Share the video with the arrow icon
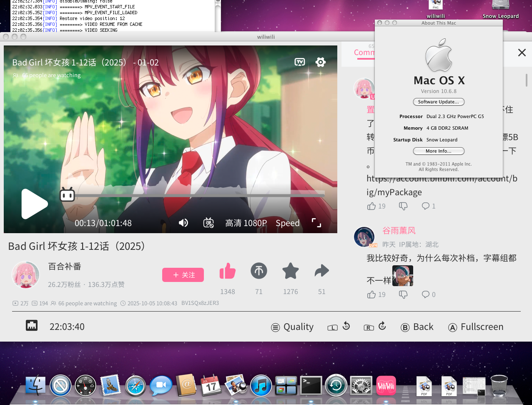This screenshot has height=405, width=532. 322,271
